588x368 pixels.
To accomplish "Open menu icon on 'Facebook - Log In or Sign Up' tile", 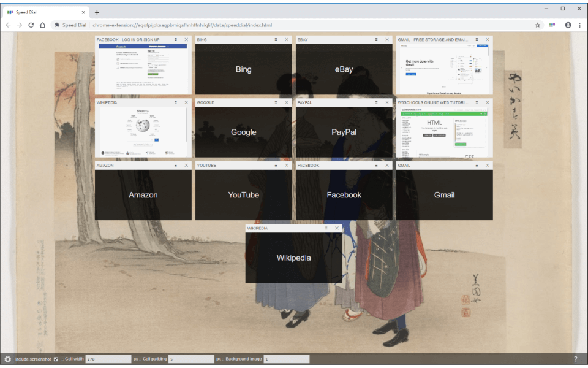I will pyautogui.click(x=176, y=39).
